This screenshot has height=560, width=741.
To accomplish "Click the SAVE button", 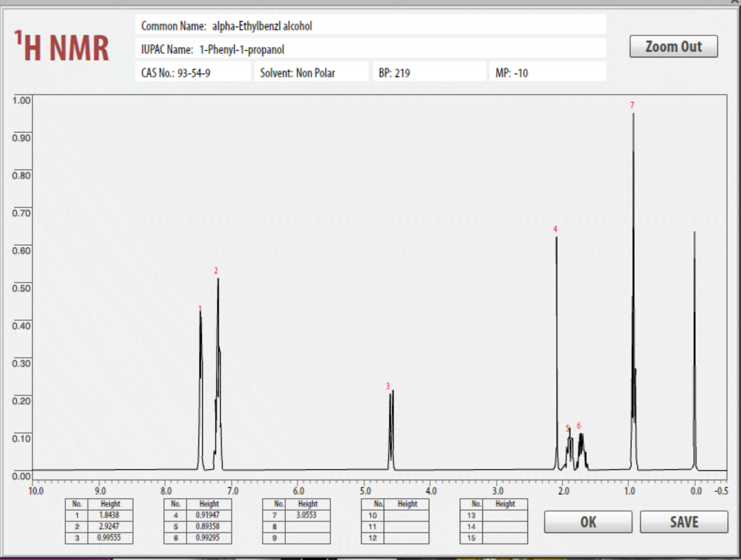I will [684, 522].
